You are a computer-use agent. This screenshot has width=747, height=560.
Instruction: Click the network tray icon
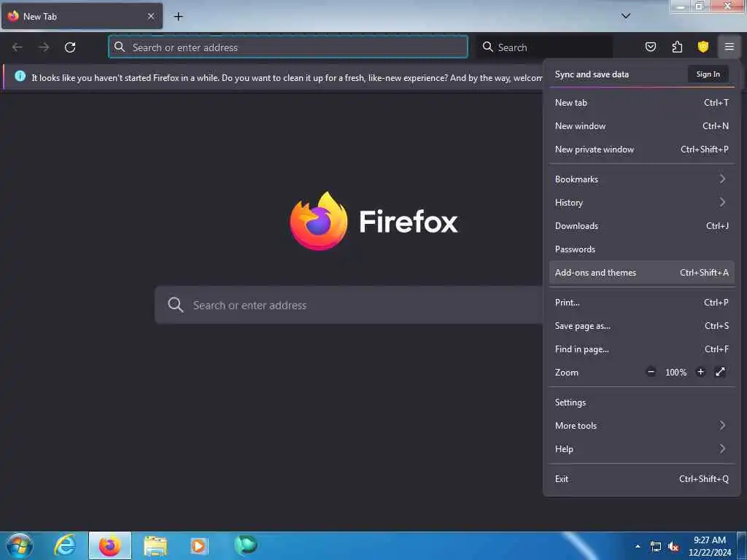click(x=656, y=547)
